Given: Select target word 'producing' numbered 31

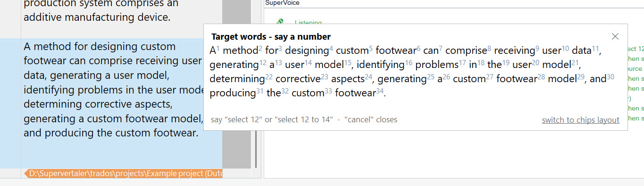Looking at the screenshot, I should pos(232,93).
